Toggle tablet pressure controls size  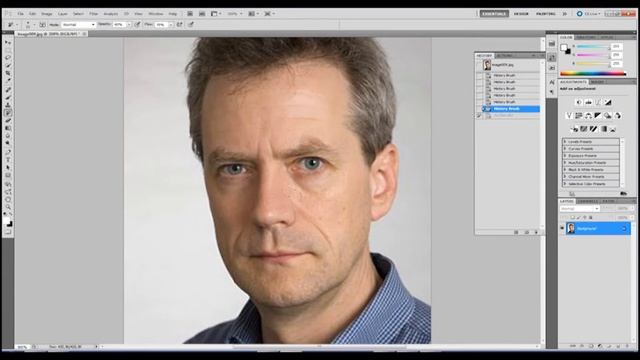point(191,24)
